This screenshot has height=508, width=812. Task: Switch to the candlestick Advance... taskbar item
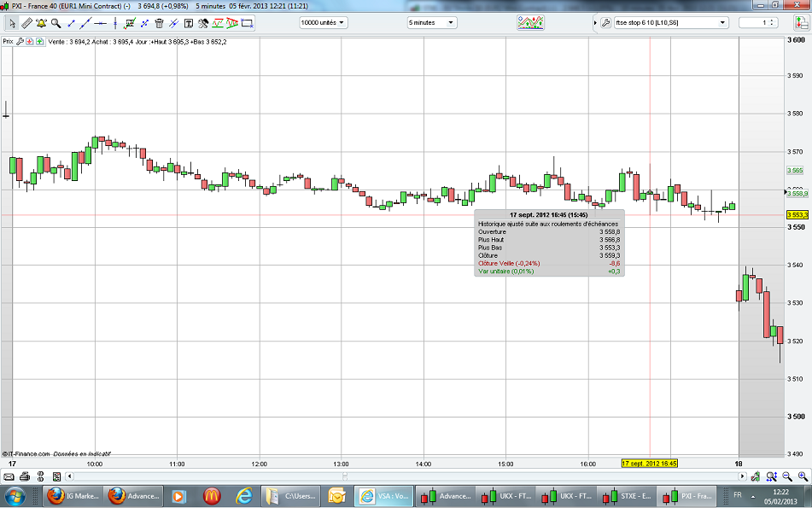point(446,496)
